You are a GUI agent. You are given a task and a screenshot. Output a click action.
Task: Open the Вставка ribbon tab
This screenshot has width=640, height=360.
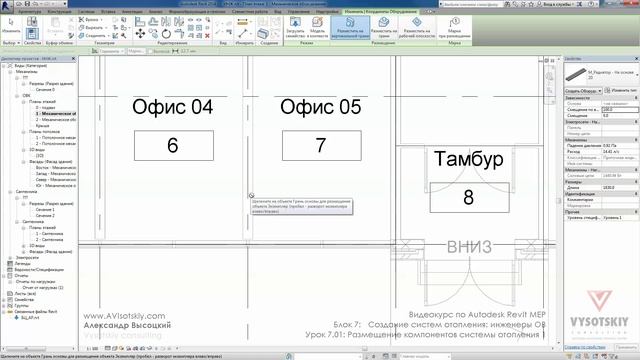(108, 12)
